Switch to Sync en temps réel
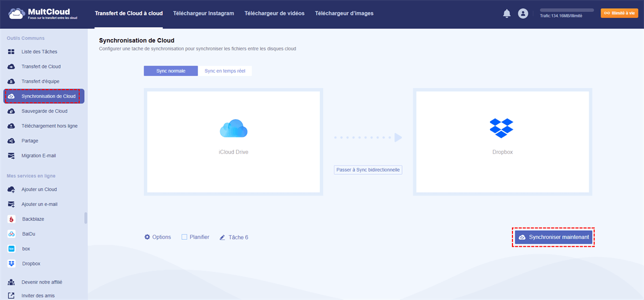 225,71
